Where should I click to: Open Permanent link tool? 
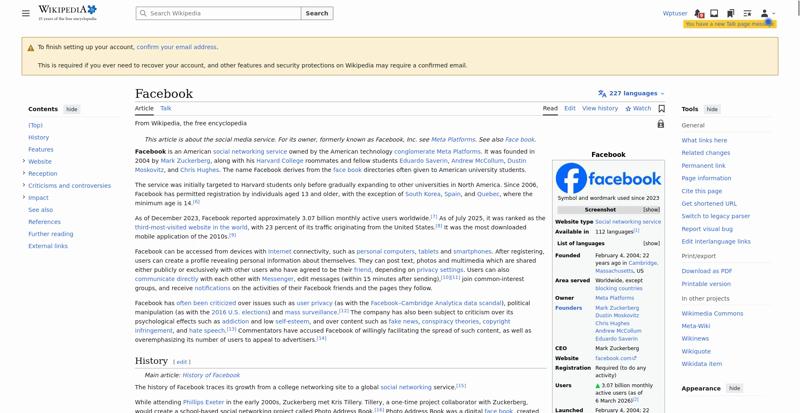click(x=704, y=166)
